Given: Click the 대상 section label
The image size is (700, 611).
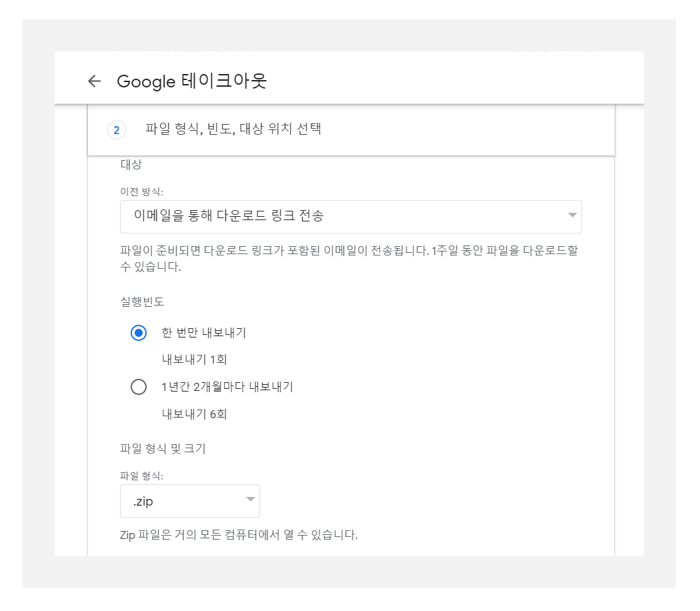Looking at the screenshot, I should click(131, 164).
